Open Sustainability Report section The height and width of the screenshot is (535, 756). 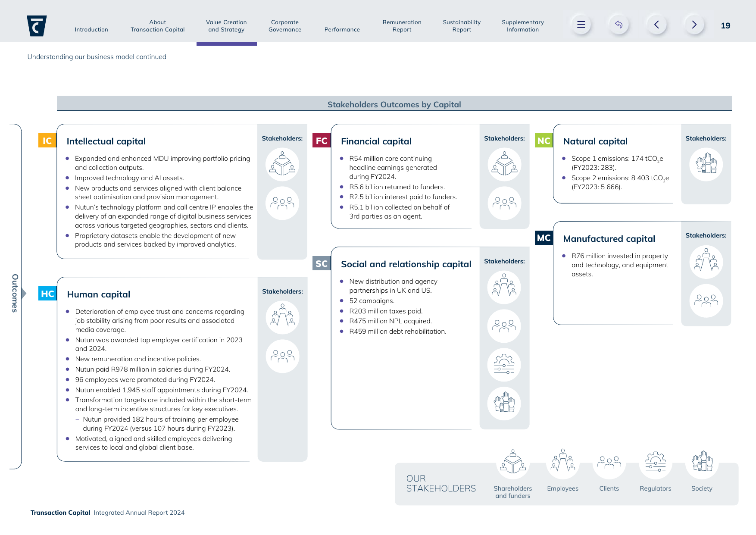[x=462, y=26]
